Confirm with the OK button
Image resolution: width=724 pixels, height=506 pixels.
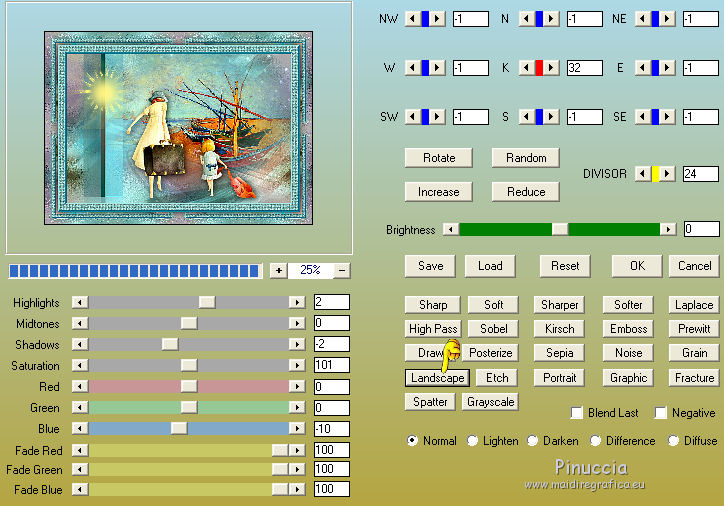pos(637,266)
